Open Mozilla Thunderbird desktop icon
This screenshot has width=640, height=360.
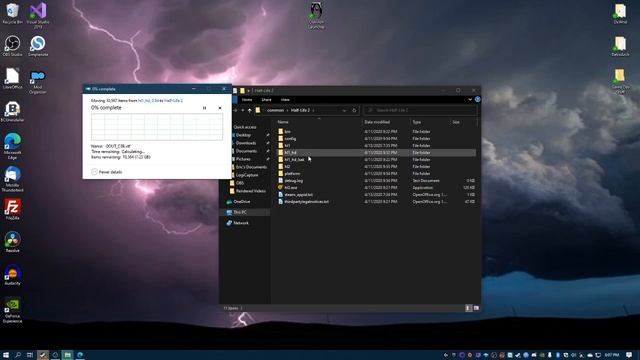(12, 179)
